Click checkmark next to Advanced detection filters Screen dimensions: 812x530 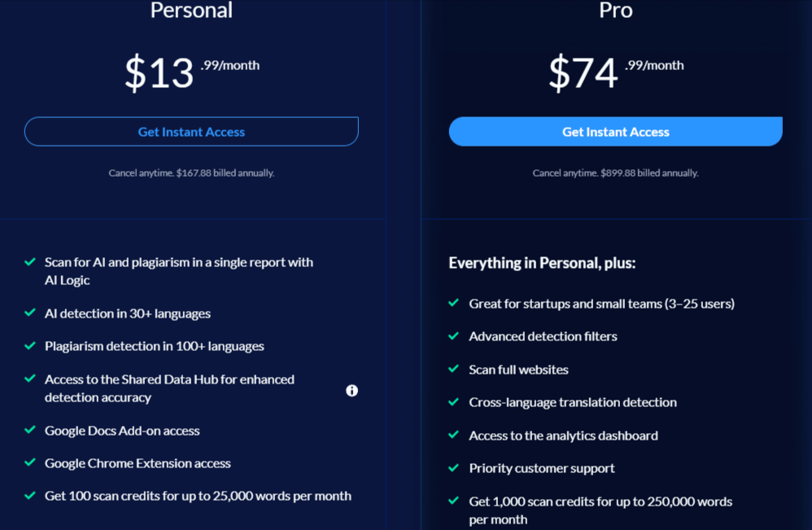pyautogui.click(x=454, y=336)
